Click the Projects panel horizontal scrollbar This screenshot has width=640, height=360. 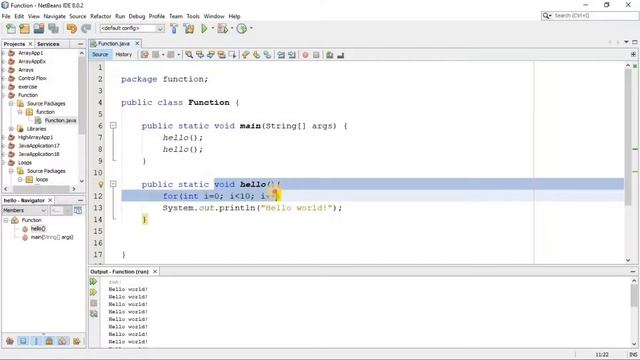(40, 189)
